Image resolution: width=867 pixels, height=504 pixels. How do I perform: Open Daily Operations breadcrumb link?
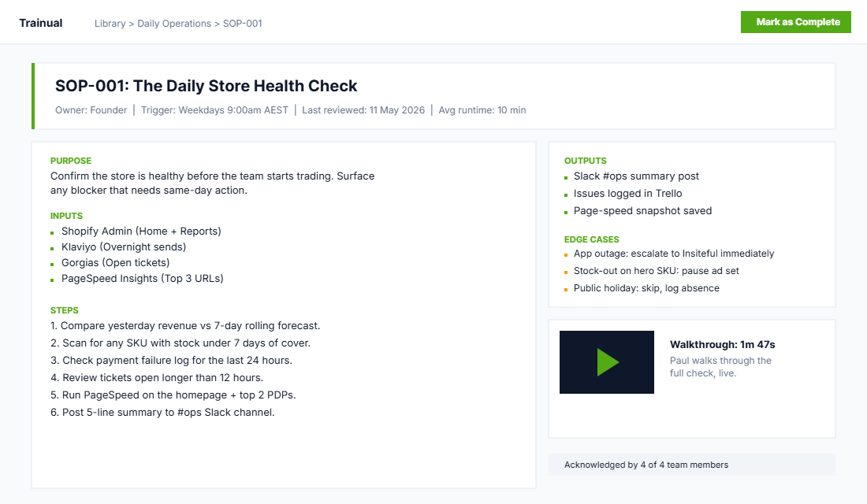(x=174, y=24)
